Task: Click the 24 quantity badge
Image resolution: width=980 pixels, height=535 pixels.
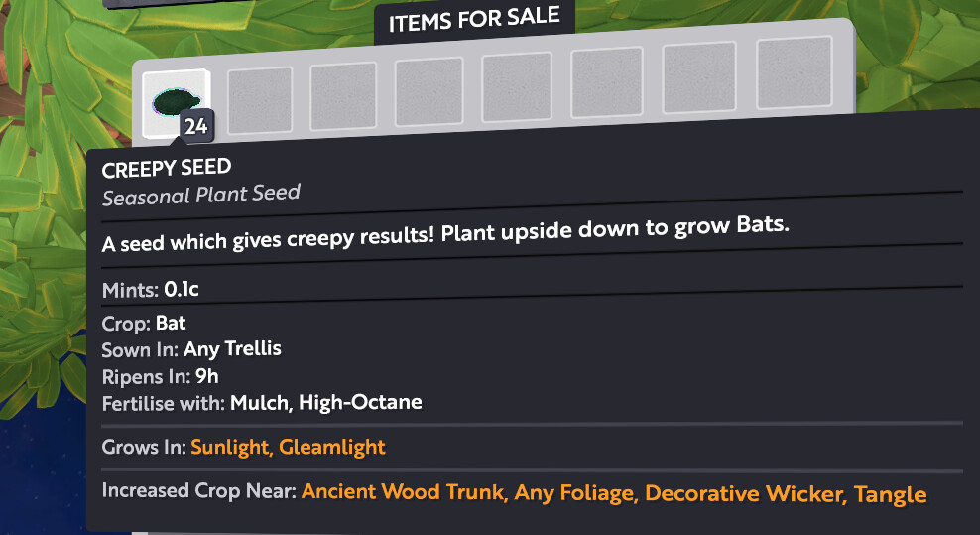Action: [x=194, y=127]
